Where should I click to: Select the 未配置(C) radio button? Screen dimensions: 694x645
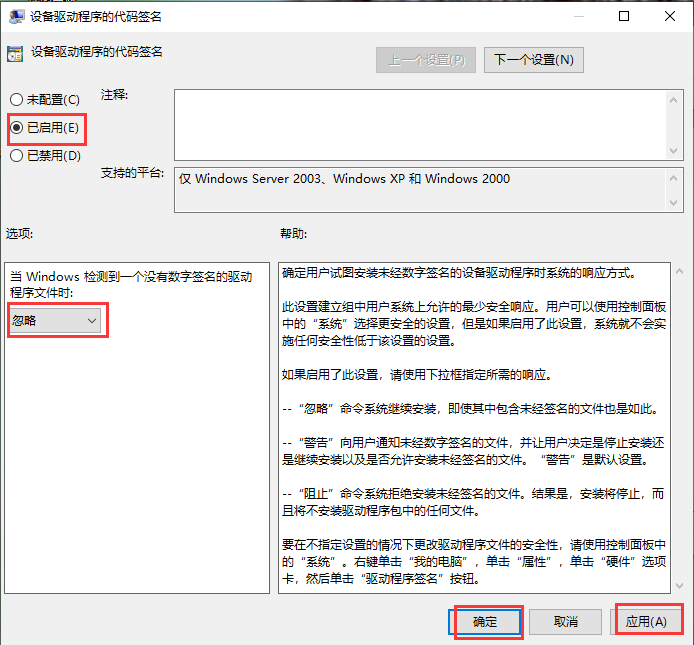[16, 100]
